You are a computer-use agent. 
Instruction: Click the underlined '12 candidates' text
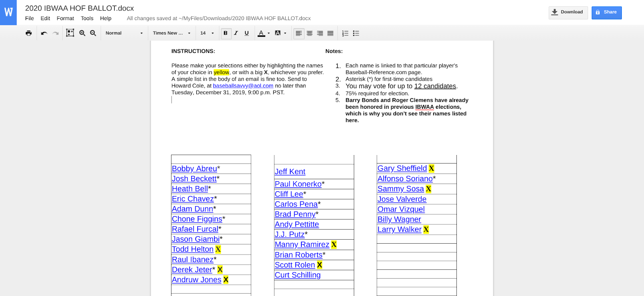click(435, 86)
